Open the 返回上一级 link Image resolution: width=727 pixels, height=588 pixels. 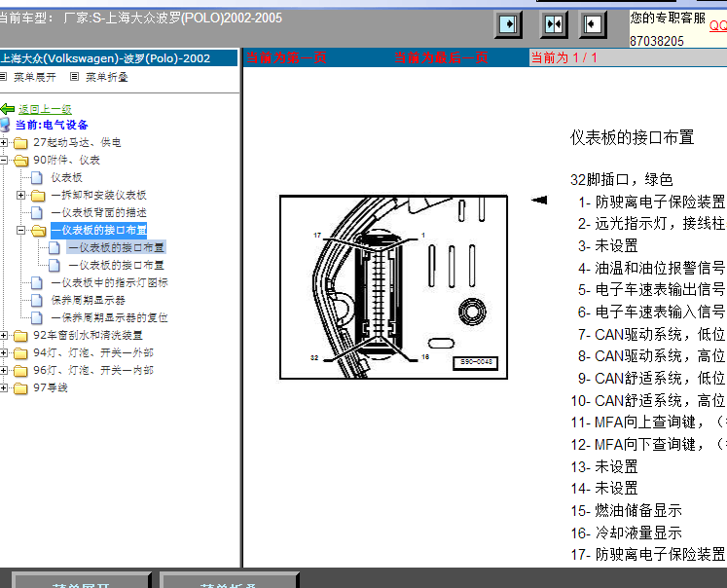pos(45,109)
